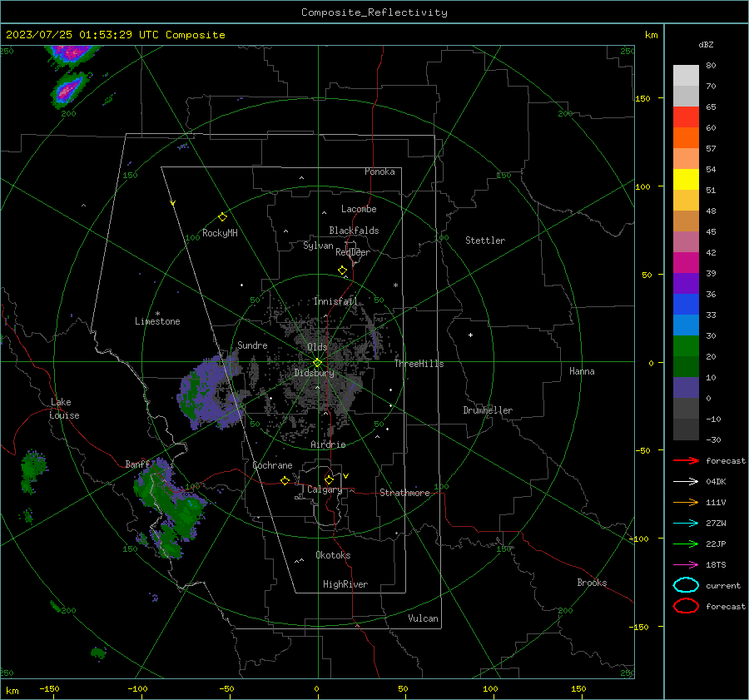
Task: Pick the magenta 42 dBZ legend swatch
Action: pos(686,262)
